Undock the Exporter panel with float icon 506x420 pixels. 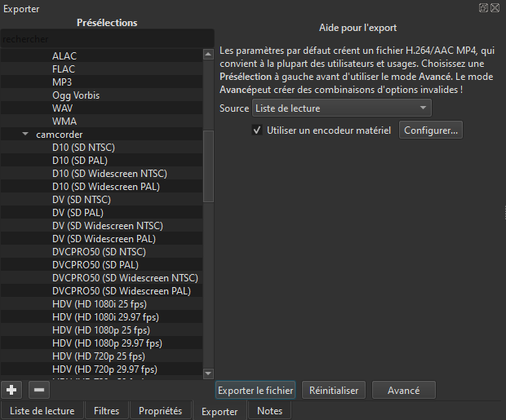[483, 7]
